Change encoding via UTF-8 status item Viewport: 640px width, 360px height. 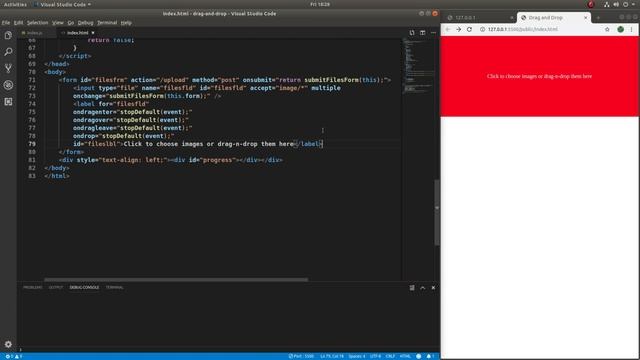[376, 356]
